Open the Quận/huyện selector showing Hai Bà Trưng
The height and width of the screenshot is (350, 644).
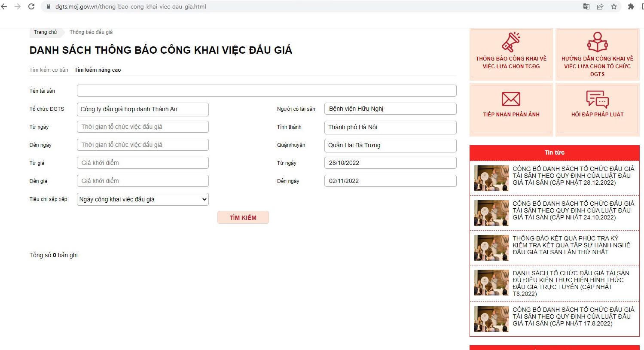coord(390,145)
